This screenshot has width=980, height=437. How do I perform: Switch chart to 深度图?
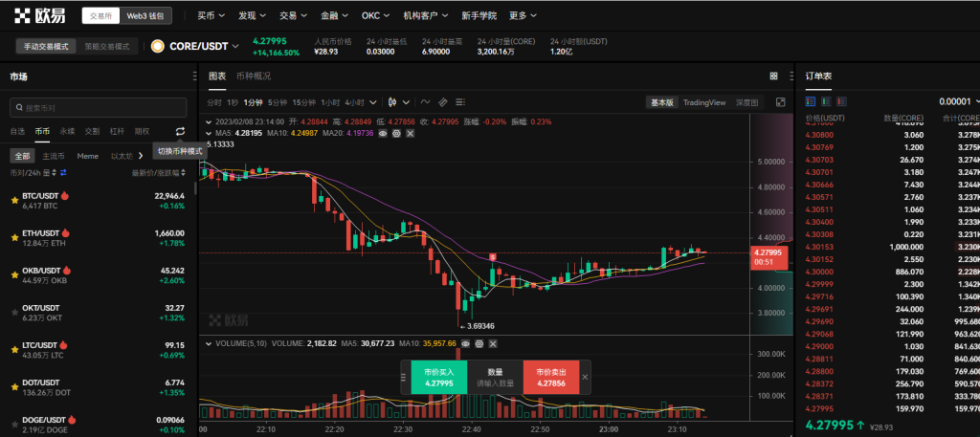746,102
